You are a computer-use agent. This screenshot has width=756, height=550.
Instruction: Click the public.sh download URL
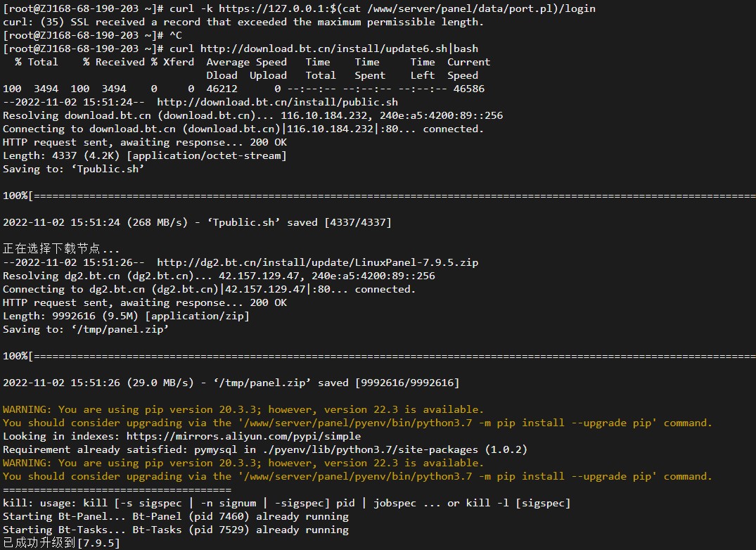[x=277, y=102]
